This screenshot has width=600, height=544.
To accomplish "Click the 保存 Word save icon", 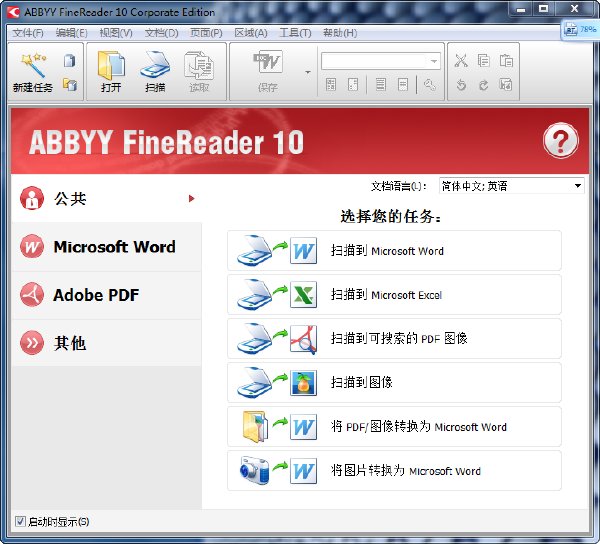I will coord(268,61).
